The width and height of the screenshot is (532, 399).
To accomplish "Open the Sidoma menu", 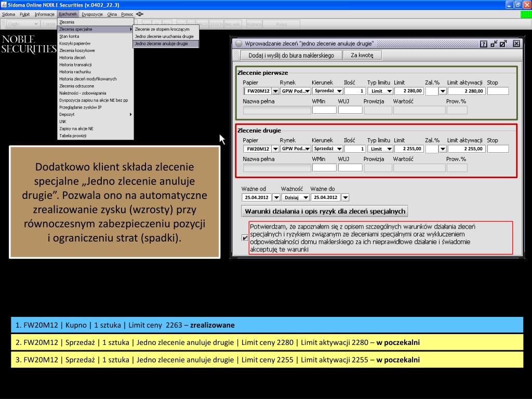I will pyautogui.click(x=8, y=14).
